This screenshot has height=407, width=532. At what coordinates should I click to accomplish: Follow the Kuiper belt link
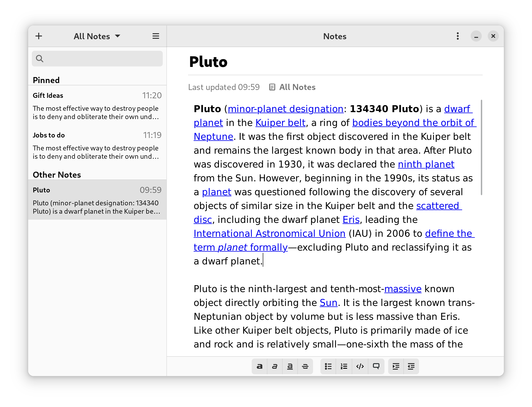click(x=280, y=123)
